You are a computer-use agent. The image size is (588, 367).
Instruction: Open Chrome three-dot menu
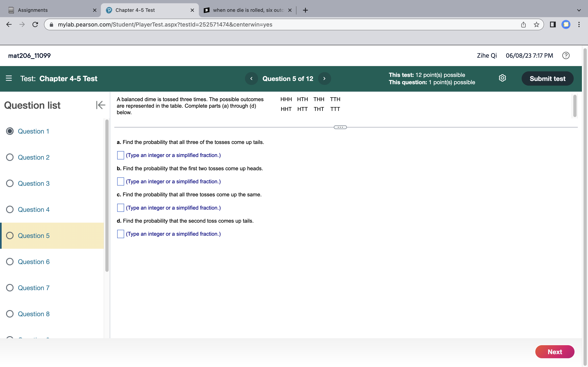579,24
